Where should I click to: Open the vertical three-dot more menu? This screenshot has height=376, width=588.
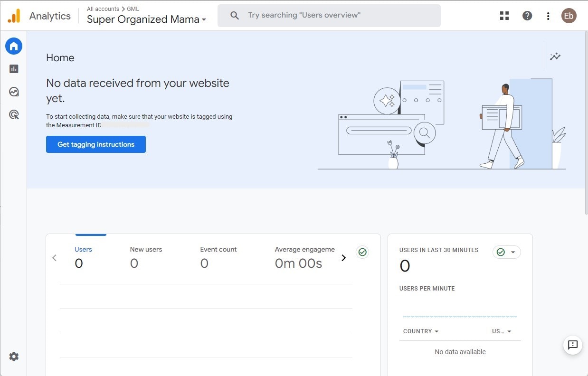point(548,16)
